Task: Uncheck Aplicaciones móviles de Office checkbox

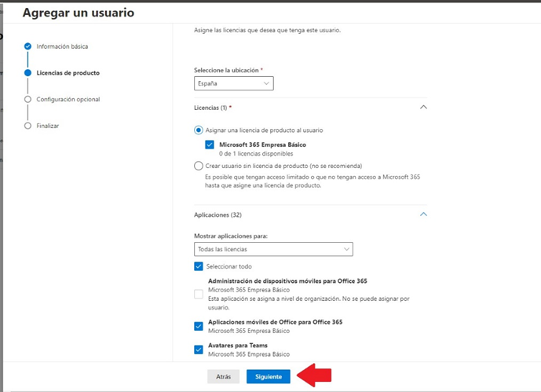Action: (x=199, y=326)
